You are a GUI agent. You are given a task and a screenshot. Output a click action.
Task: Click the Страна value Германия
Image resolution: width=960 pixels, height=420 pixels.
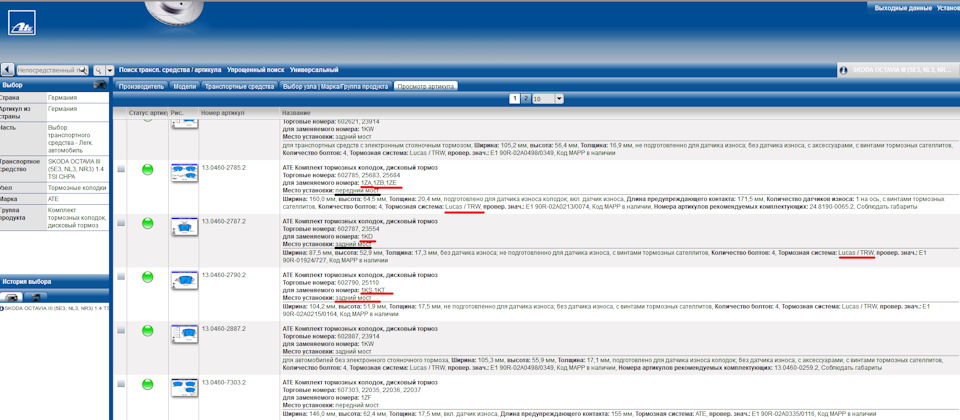pos(62,97)
